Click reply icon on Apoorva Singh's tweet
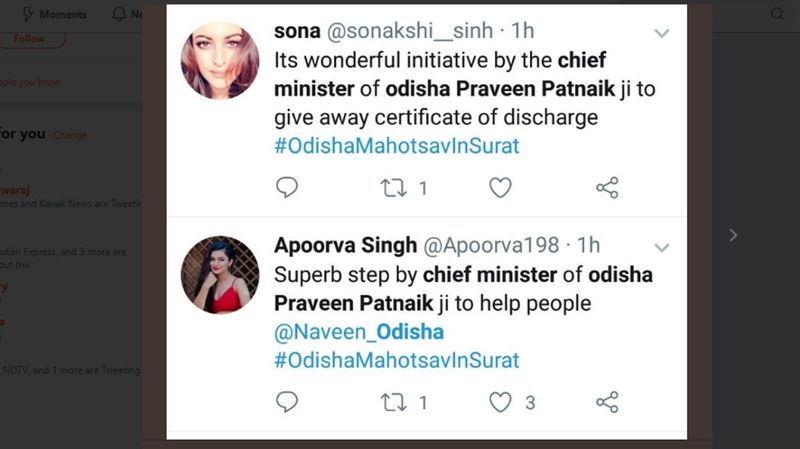The height and width of the screenshot is (449, 800). pyautogui.click(x=287, y=402)
